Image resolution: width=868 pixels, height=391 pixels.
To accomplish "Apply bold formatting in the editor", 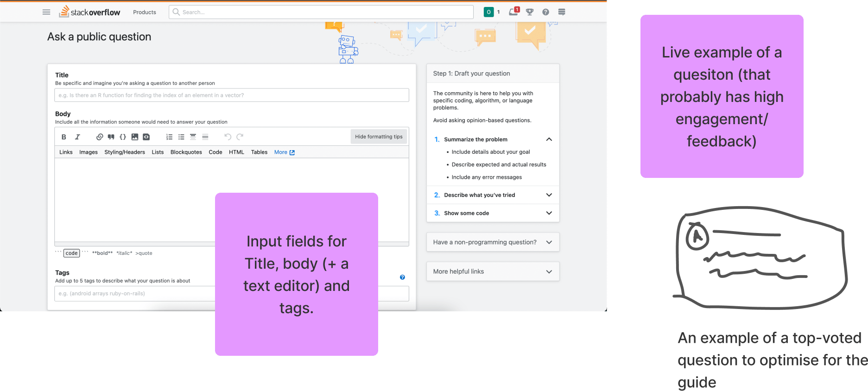I will point(64,137).
